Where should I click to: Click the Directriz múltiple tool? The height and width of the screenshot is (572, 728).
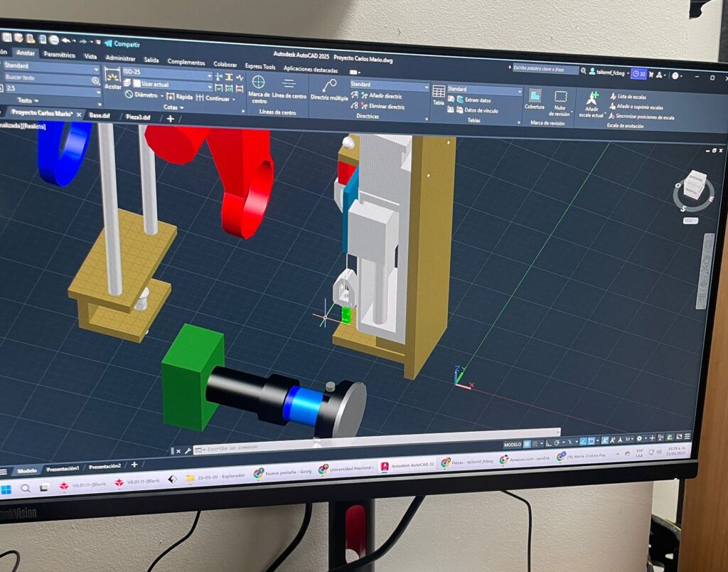coord(329,90)
